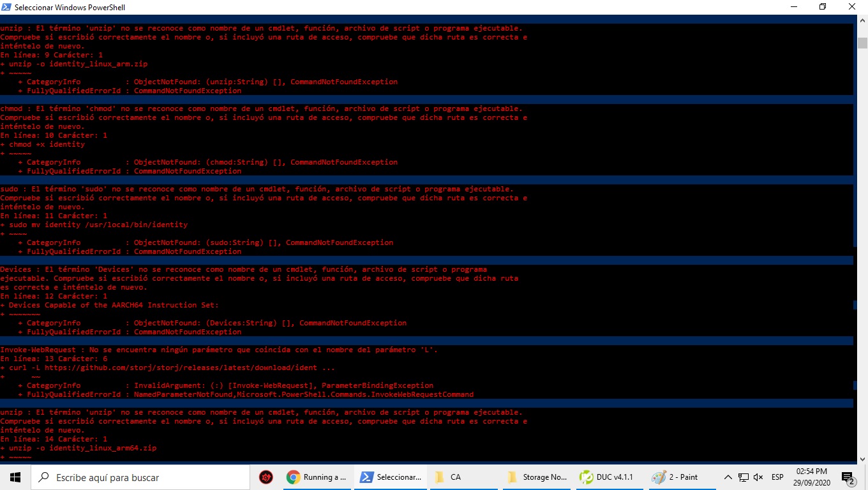The image size is (868, 490).
Task: Open the network status tray icon
Action: (x=744, y=477)
